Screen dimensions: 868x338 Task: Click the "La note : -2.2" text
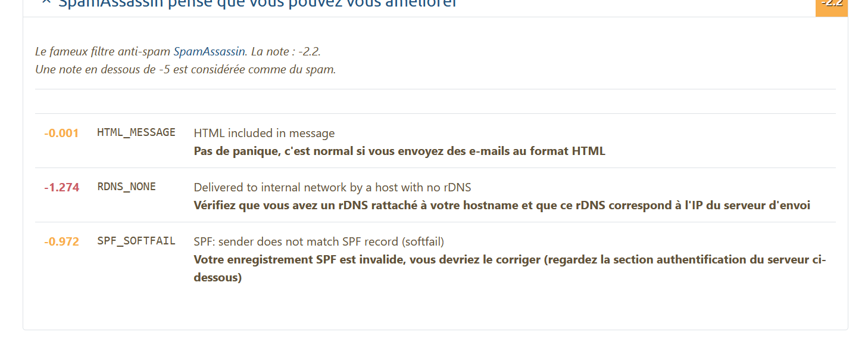286,52
